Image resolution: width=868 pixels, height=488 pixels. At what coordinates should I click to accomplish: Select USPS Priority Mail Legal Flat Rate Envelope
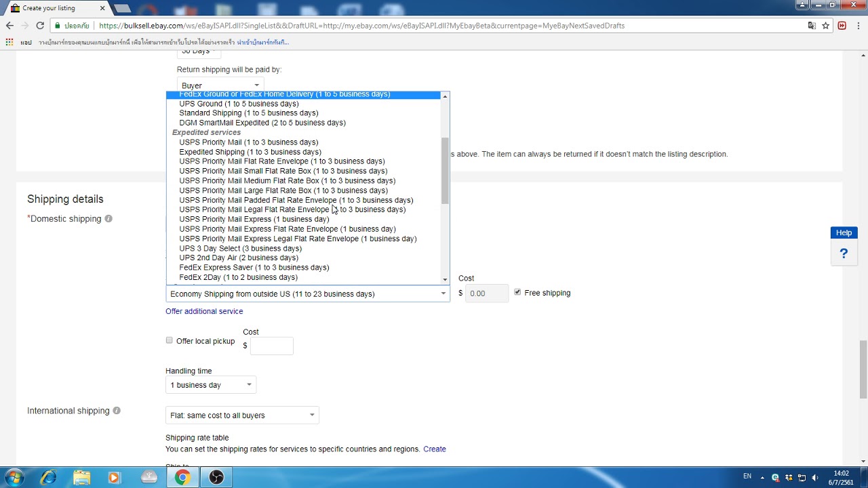tap(292, 209)
